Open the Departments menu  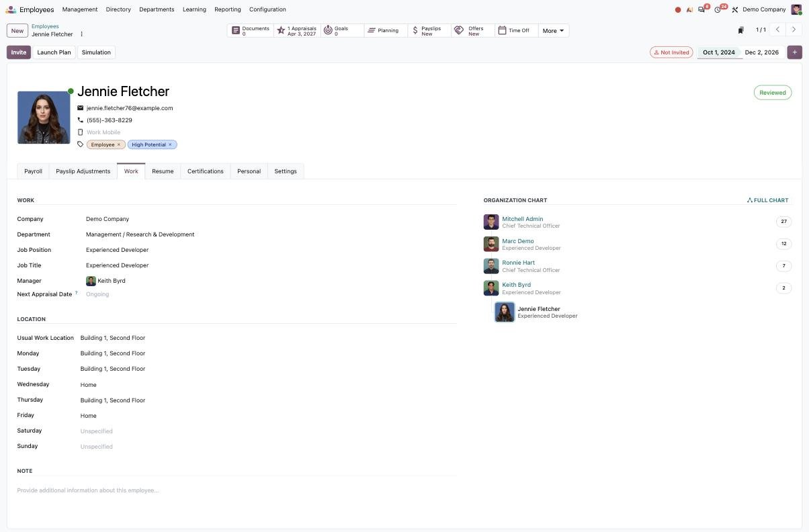pos(157,9)
